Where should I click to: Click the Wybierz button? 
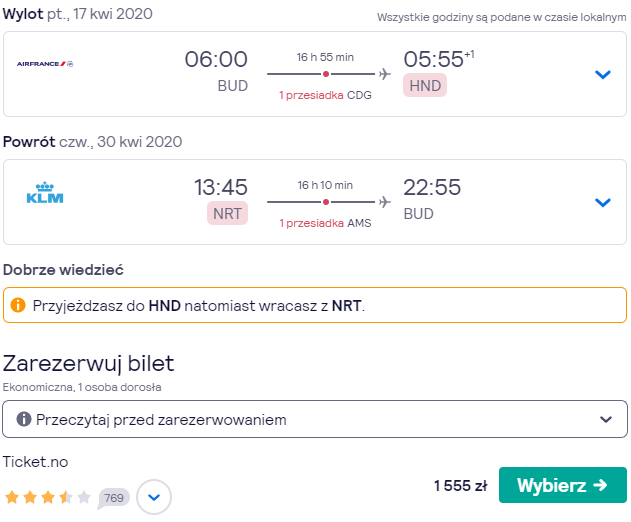563,485
